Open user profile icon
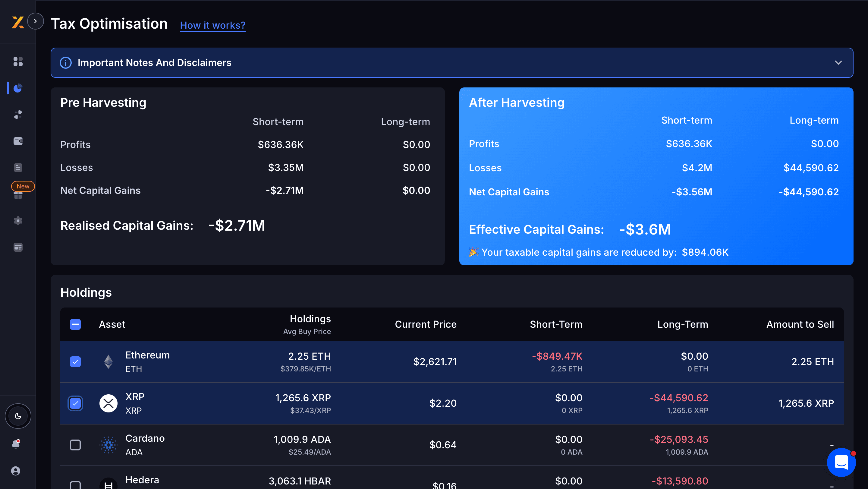This screenshot has height=489, width=868. (x=16, y=471)
